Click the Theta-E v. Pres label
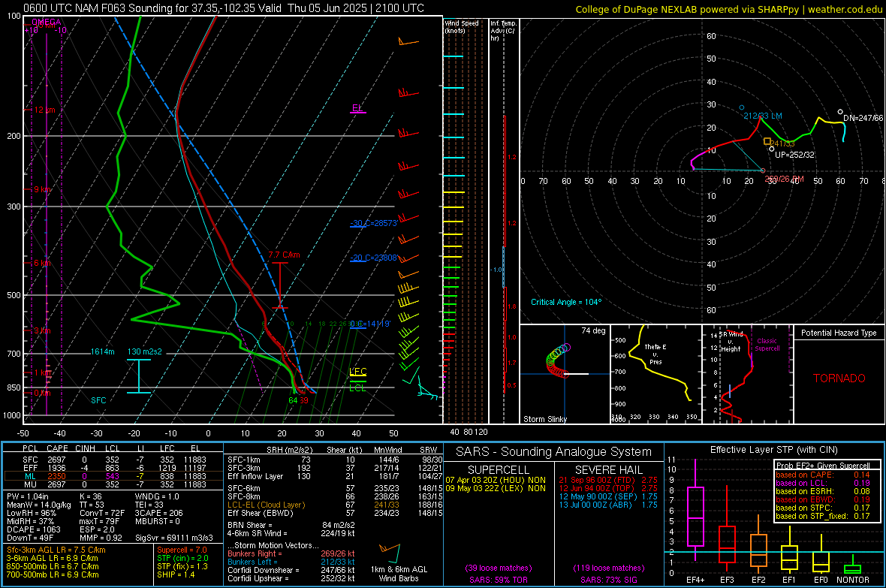Screen dimensions: 886x588 655,354
